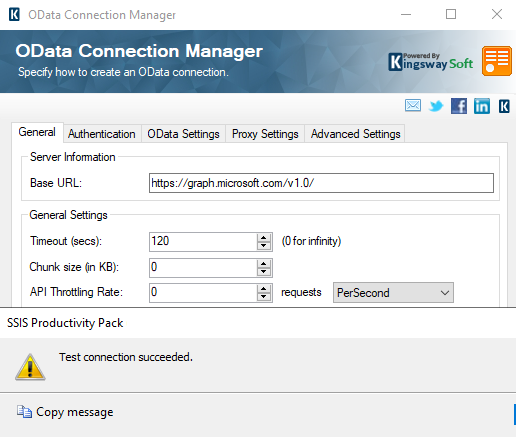Close the OData Connection Manager window
Screen dimensions: 516x437
497,14
